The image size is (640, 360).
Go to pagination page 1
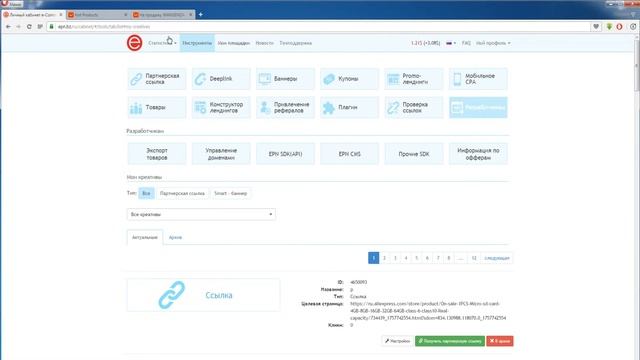point(373,258)
